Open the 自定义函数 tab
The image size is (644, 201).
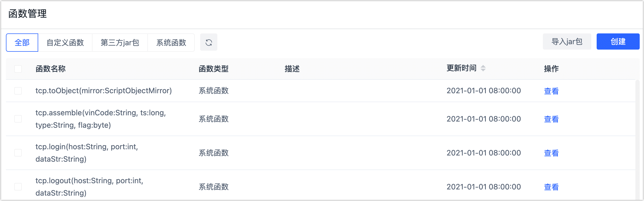65,43
